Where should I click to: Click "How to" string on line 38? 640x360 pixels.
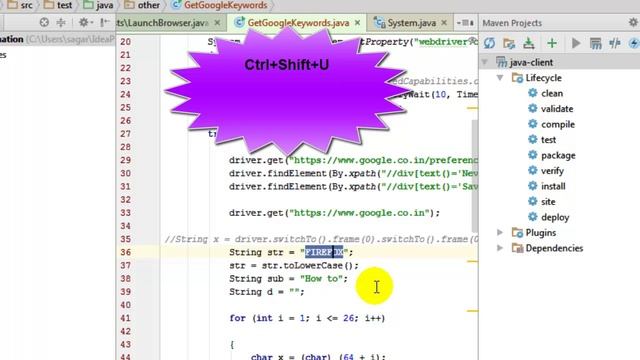point(321,279)
